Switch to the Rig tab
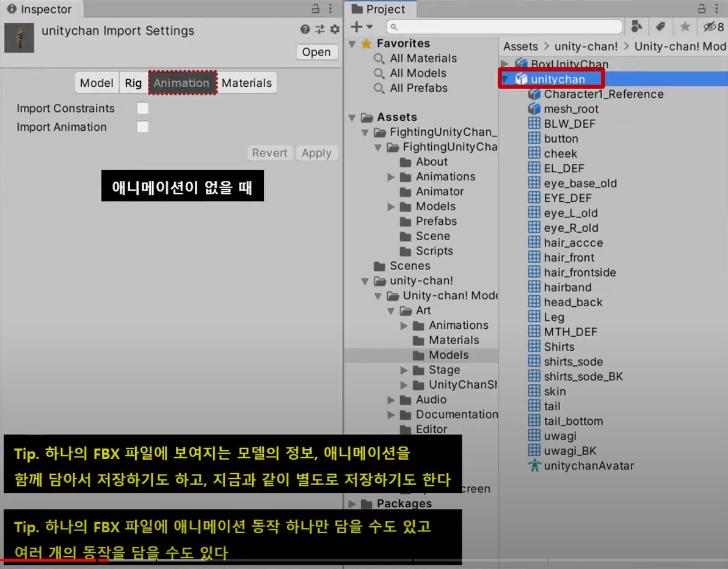The height and width of the screenshot is (569, 728). coord(133,83)
